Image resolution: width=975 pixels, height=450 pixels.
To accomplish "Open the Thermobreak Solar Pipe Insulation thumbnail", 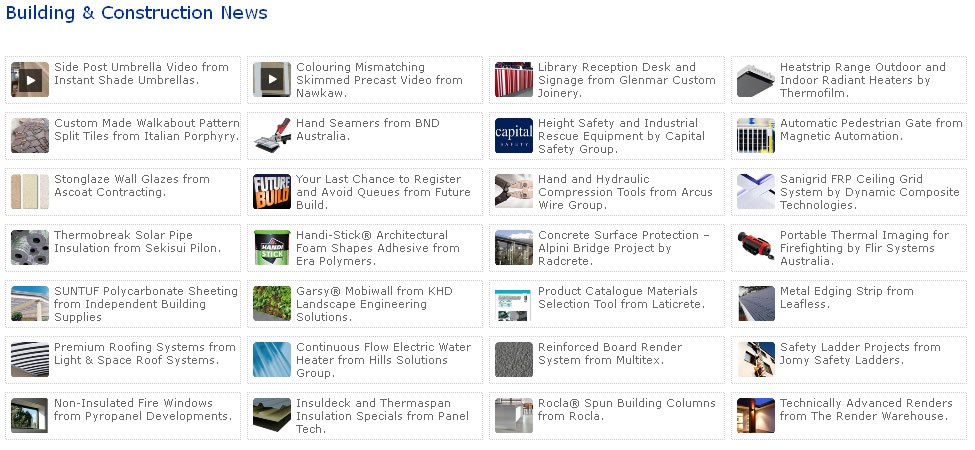I will 30,247.
